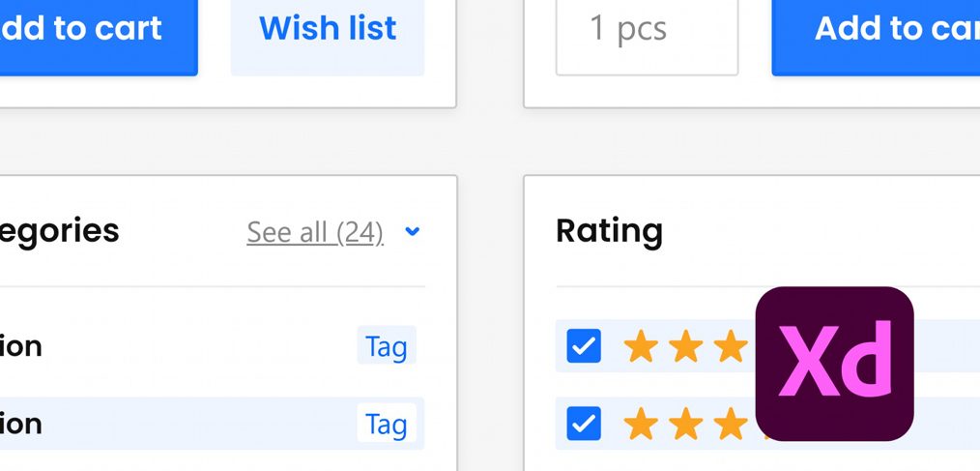
Task: Select the first category list item
Action: [x=213, y=346]
